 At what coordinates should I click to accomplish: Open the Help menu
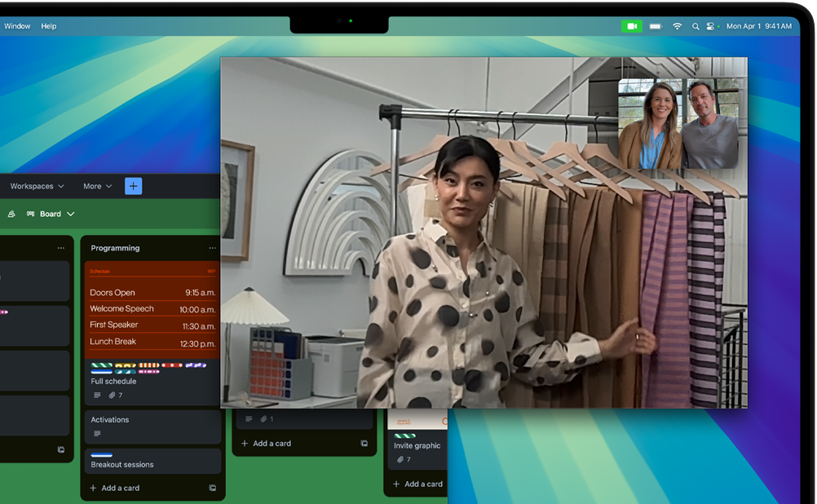[49, 26]
